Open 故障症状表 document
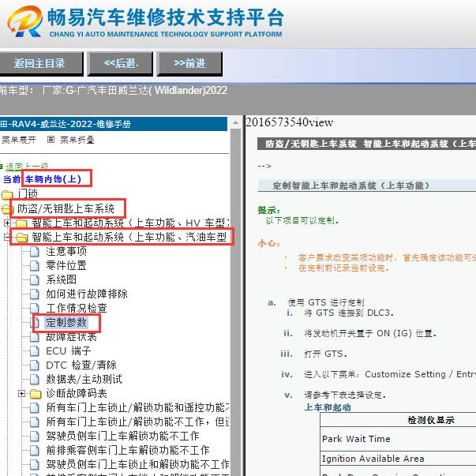Viewport: 476px width, 476px height. (x=71, y=337)
